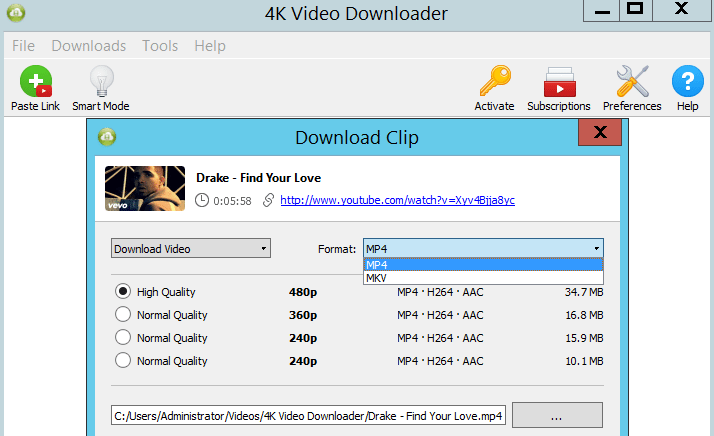This screenshot has width=714, height=436.
Task: Enable Smart Mode lightbulb icon
Action: point(102,81)
